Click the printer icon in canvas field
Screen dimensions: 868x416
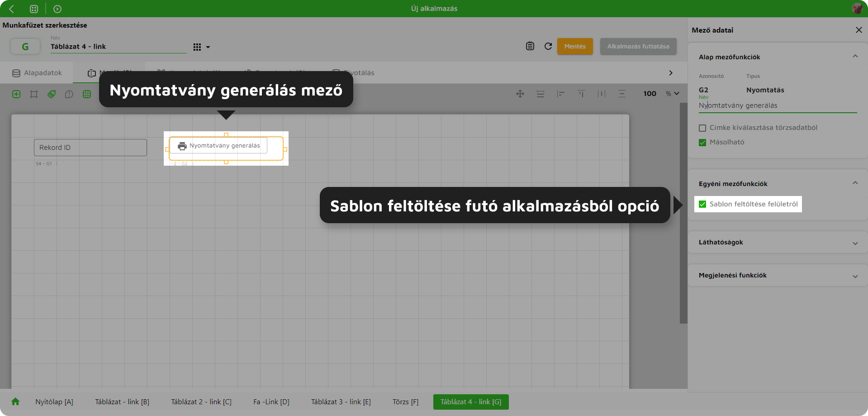click(182, 146)
